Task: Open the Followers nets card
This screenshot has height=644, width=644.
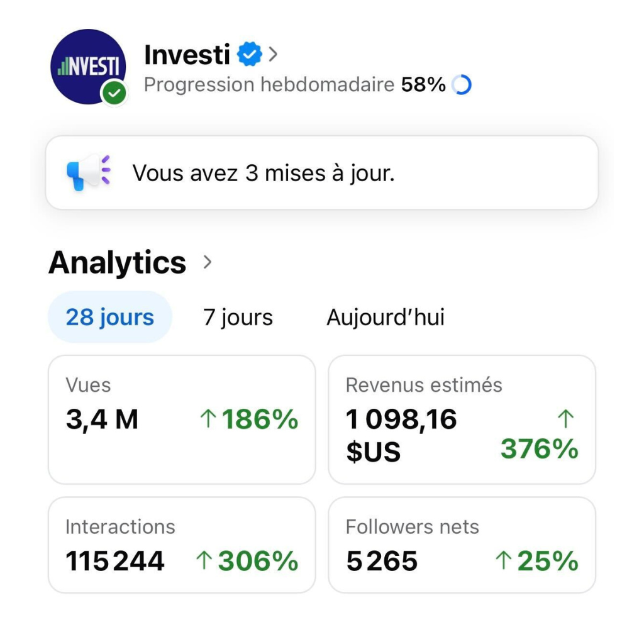Action: coord(462,545)
